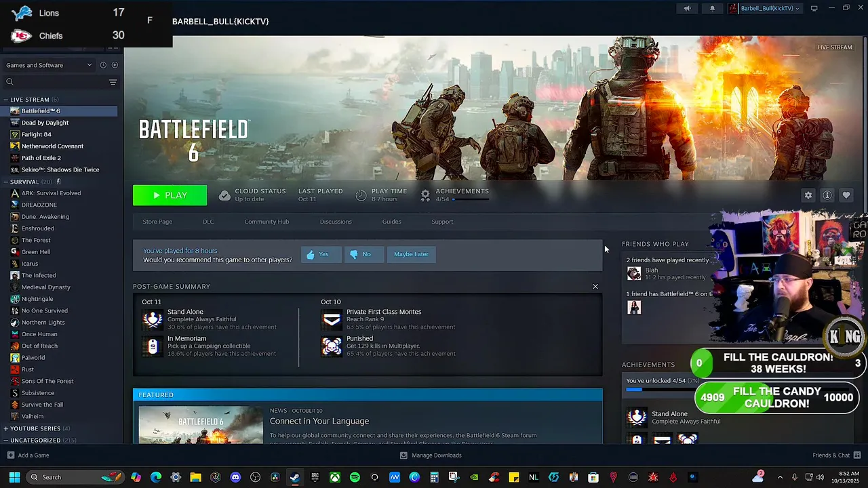Click the Windows taskbar Search box

[75, 477]
